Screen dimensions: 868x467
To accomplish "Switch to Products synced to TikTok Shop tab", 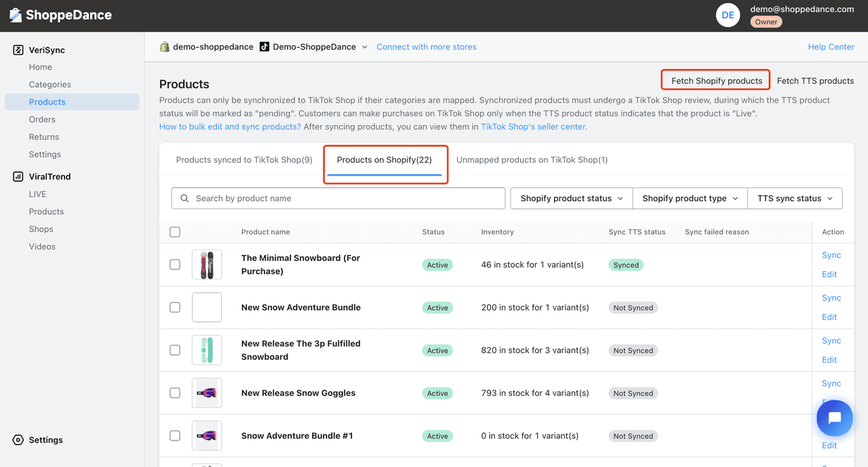I will coord(244,160).
